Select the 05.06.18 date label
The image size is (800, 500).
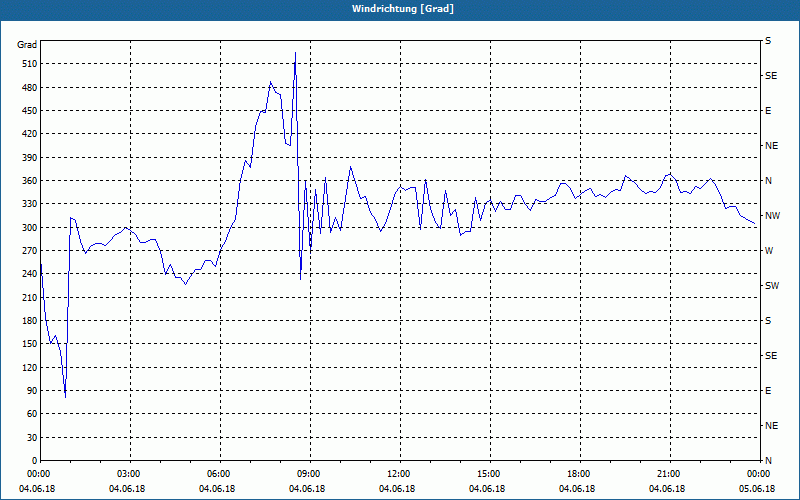[x=757, y=489]
